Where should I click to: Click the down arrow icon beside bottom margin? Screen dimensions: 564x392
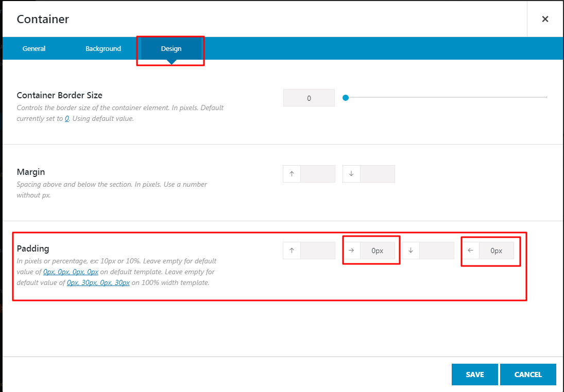click(x=351, y=173)
